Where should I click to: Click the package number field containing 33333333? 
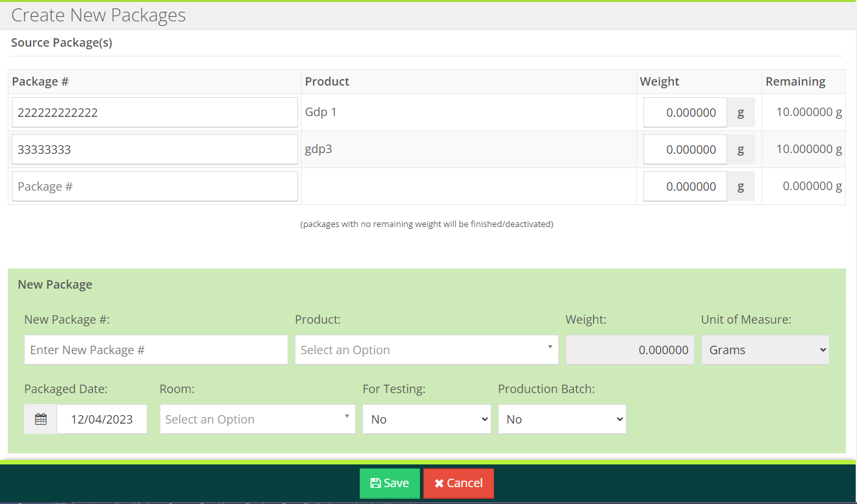[155, 149]
